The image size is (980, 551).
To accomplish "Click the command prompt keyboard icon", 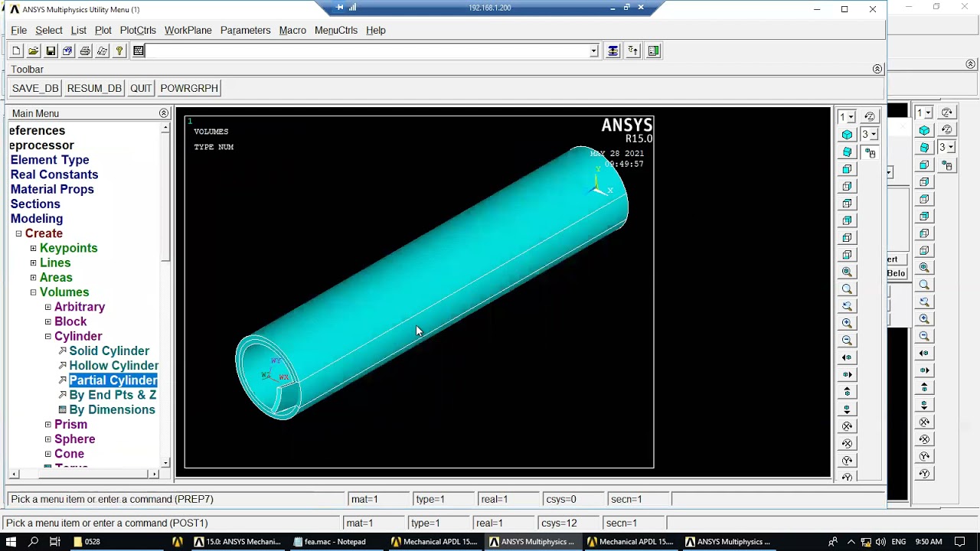I will pyautogui.click(x=139, y=51).
